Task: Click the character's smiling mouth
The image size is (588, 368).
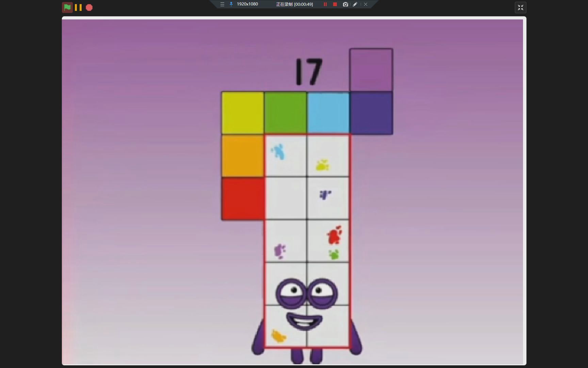Action: pyautogui.click(x=304, y=321)
